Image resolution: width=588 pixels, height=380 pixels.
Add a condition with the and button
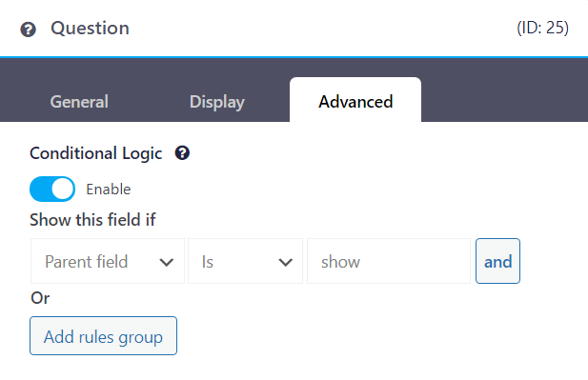point(497,261)
